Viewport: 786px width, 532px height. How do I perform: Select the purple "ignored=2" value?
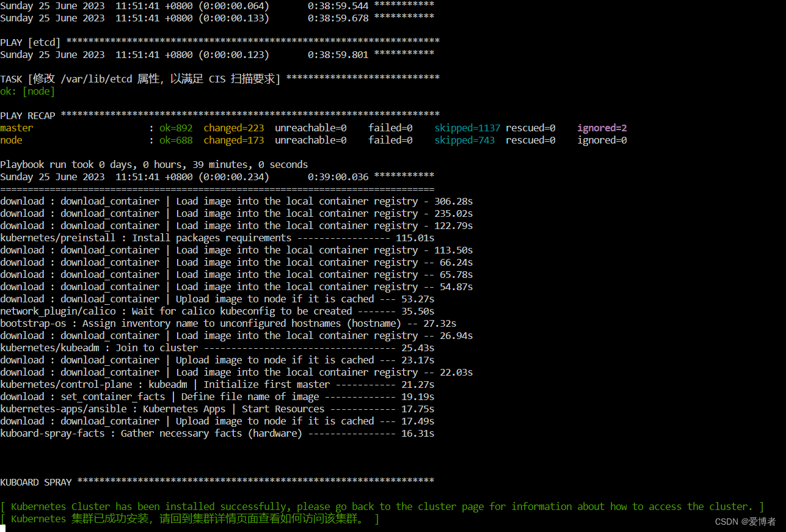(602, 128)
